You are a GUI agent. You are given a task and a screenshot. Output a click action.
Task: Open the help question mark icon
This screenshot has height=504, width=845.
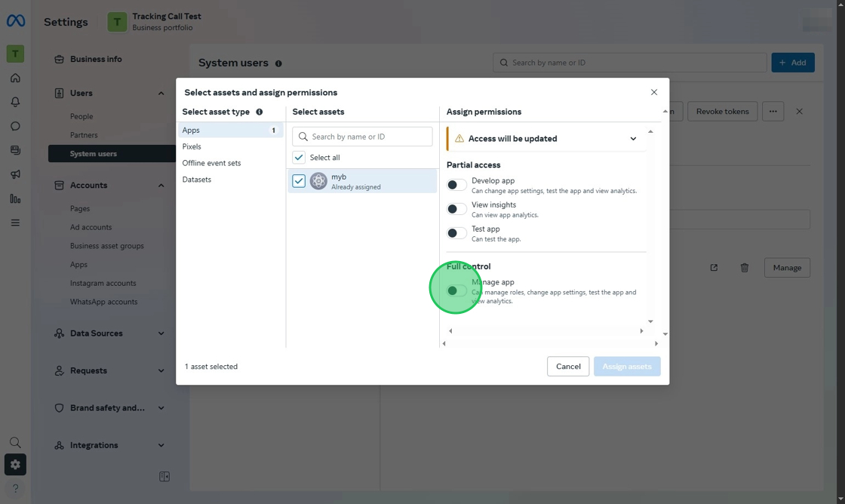pos(15,488)
